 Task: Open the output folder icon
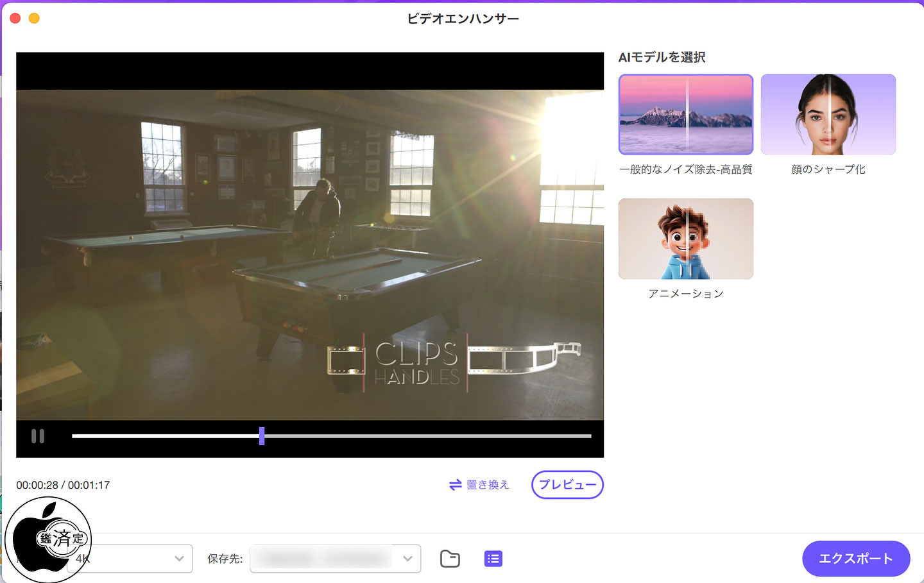pos(450,559)
